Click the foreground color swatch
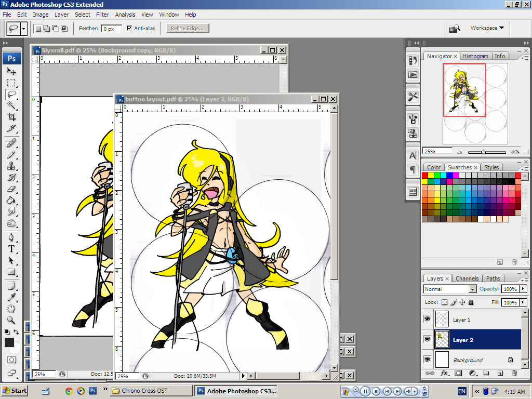The height and width of the screenshot is (399, 532). (9, 343)
